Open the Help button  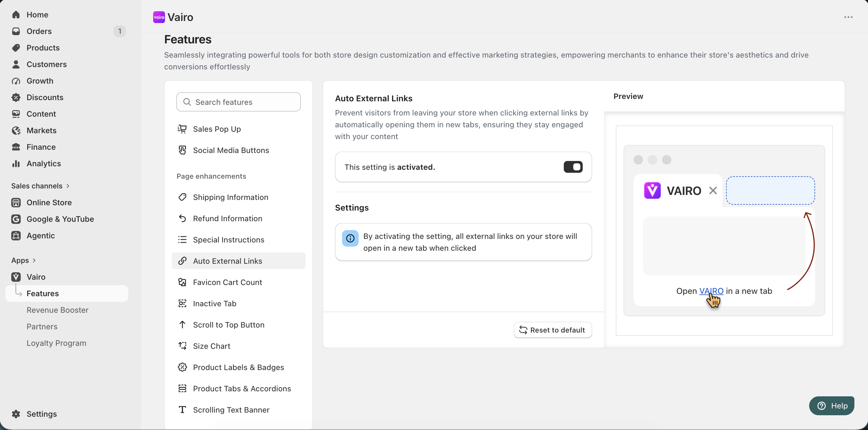[832, 405]
